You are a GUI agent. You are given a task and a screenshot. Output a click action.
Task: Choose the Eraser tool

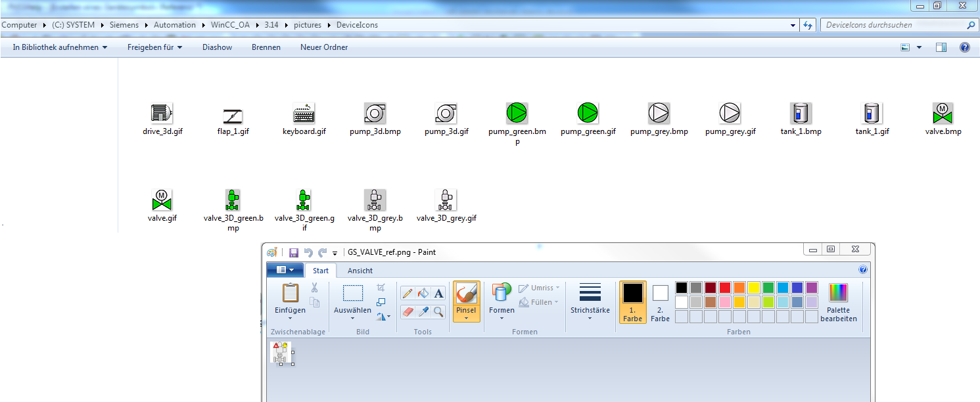point(408,311)
